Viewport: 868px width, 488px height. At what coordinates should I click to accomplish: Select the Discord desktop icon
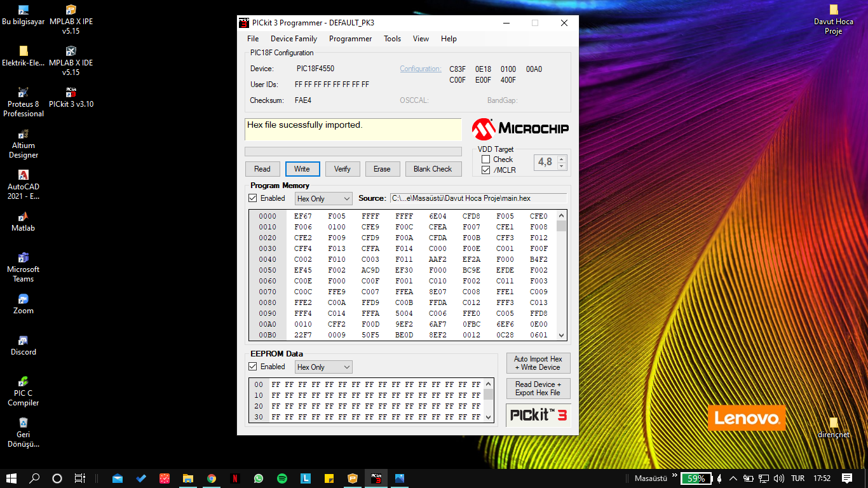tap(24, 345)
